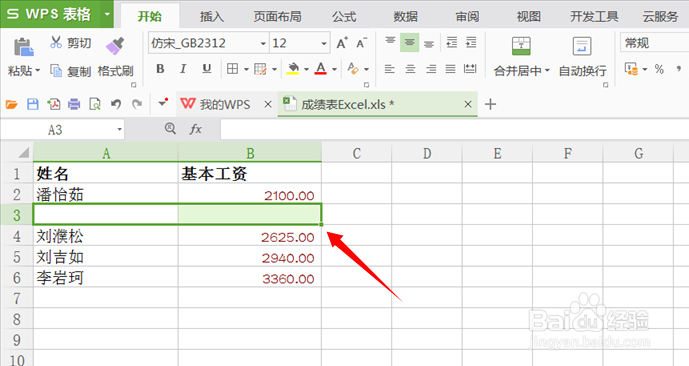Click the Paste clipboard icon
Image resolution: width=689 pixels, height=366 pixels.
click(24, 47)
